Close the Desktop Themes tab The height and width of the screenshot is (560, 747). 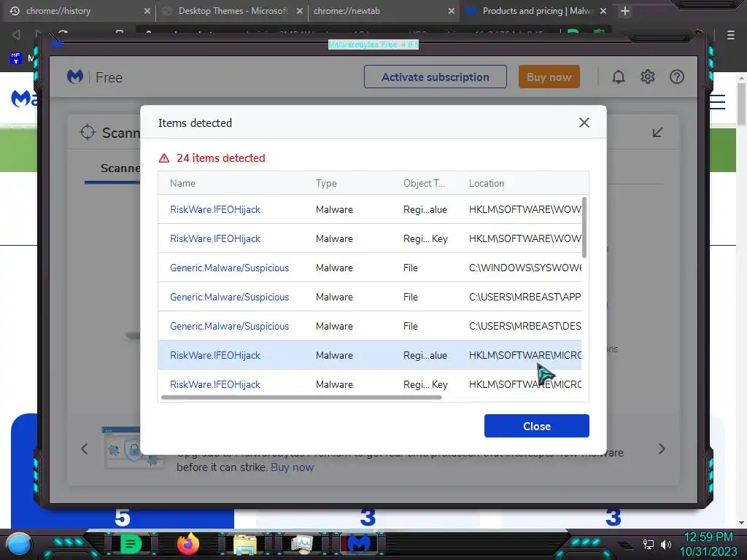pos(300,11)
